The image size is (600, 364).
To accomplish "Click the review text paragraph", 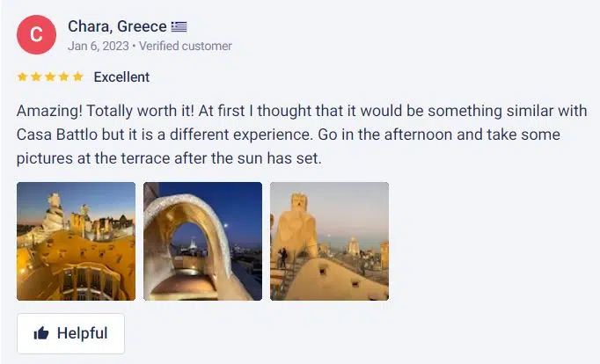I will tap(302, 135).
